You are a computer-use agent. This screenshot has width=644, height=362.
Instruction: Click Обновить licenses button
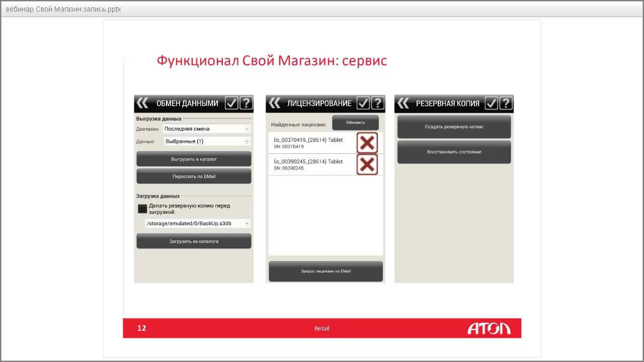pos(355,122)
